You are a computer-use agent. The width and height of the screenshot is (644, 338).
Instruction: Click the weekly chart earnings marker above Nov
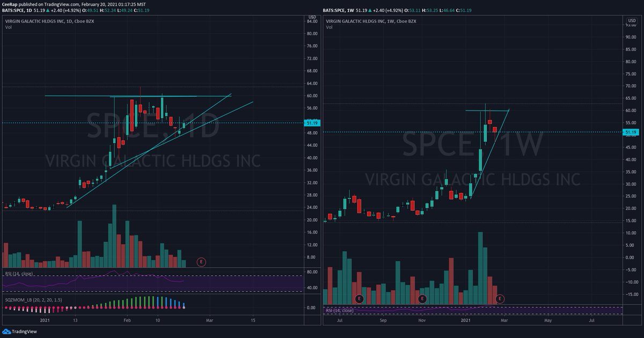[422, 298]
